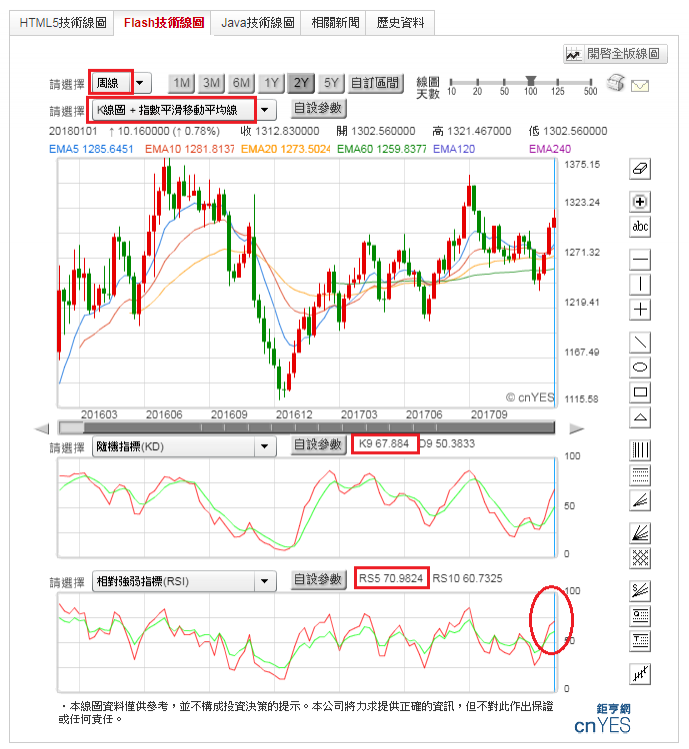689x749 pixels.
Task: Click the 線圖天數 slider handle at 100
Action: tap(530, 80)
